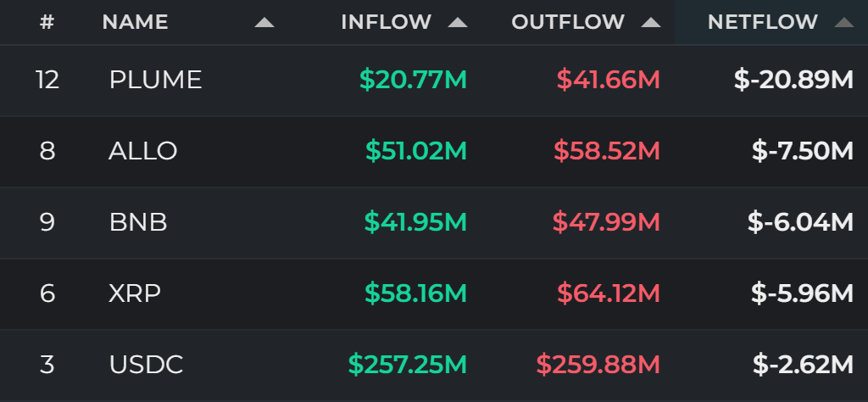Click BNB outflow value $47.99M
This screenshot has width=868, height=402.
(x=606, y=222)
